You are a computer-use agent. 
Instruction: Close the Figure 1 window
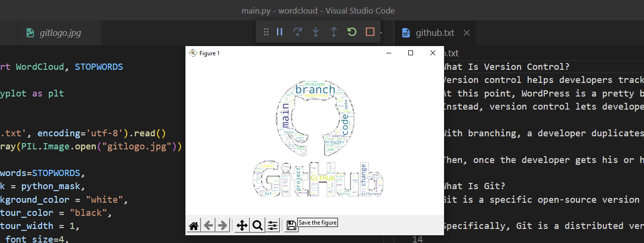pyautogui.click(x=433, y=53)
